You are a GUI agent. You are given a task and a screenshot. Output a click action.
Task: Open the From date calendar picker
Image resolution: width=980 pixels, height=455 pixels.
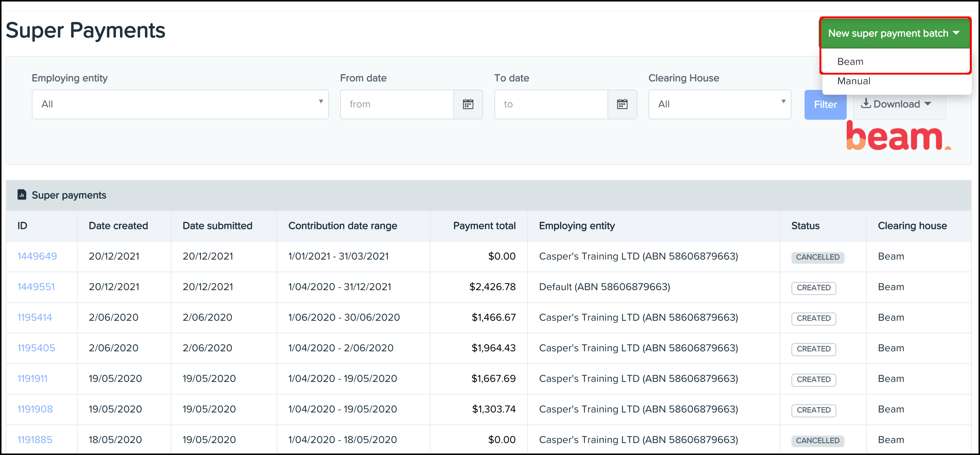(468, 104)
